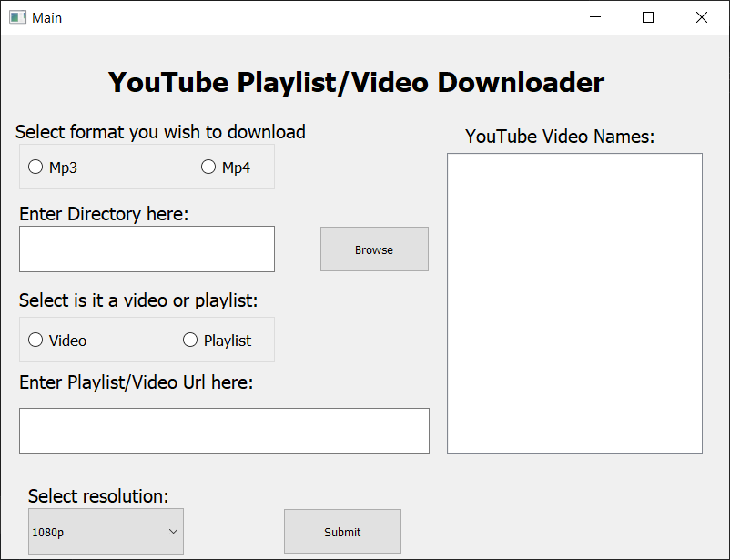
Task: Click the Browse button
Action: [x=374, y=249]
